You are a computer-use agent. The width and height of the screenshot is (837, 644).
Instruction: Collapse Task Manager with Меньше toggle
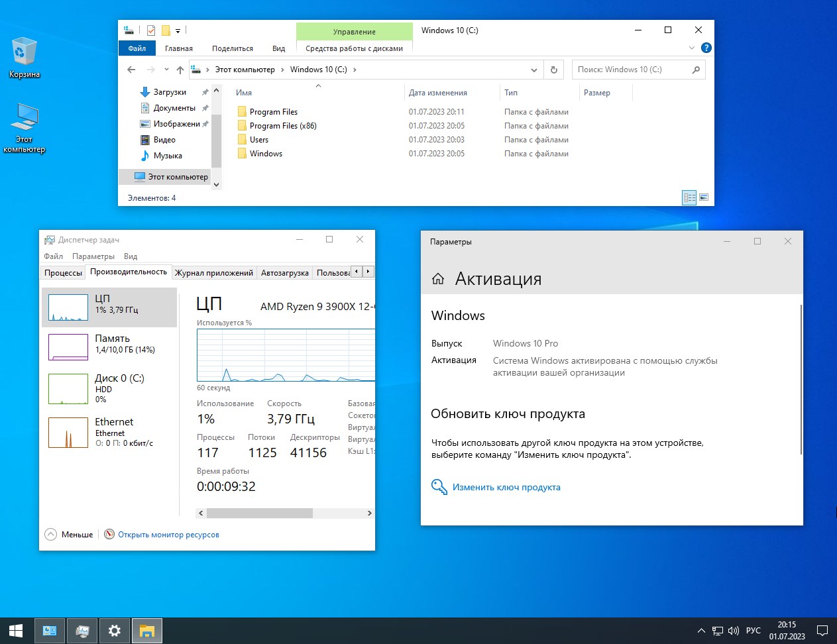coord(70,535)
